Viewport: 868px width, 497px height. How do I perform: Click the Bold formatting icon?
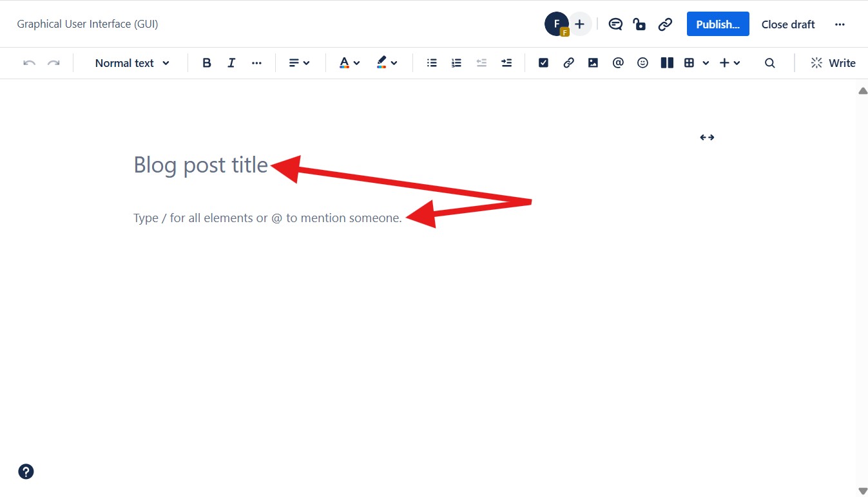click(x=207, y=63)
